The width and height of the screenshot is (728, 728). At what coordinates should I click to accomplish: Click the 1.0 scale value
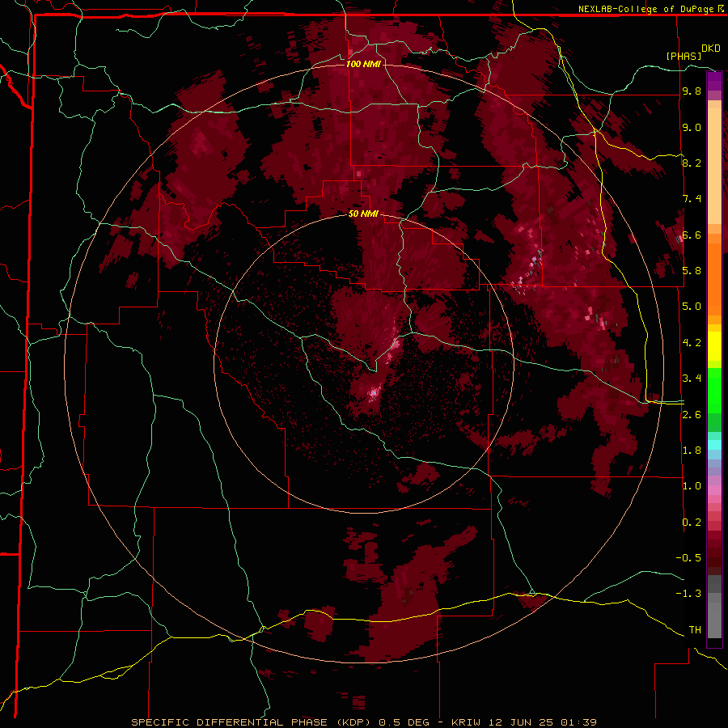pos(692,486)
